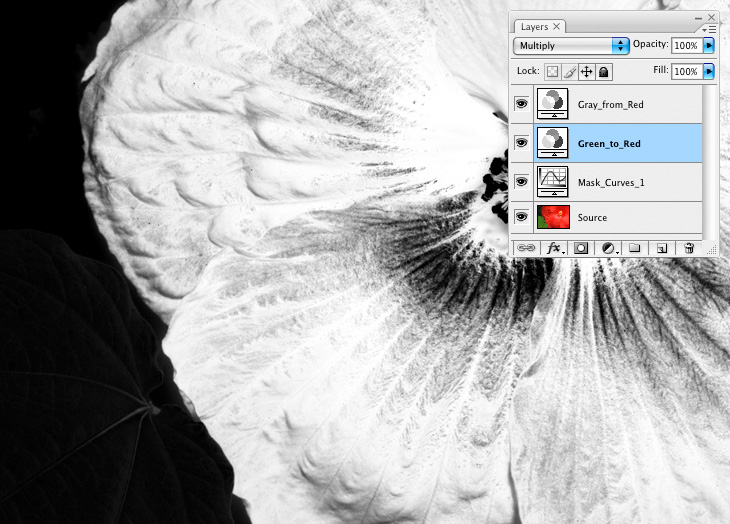
Task: Add a layer mask
Action: point(580,247)
